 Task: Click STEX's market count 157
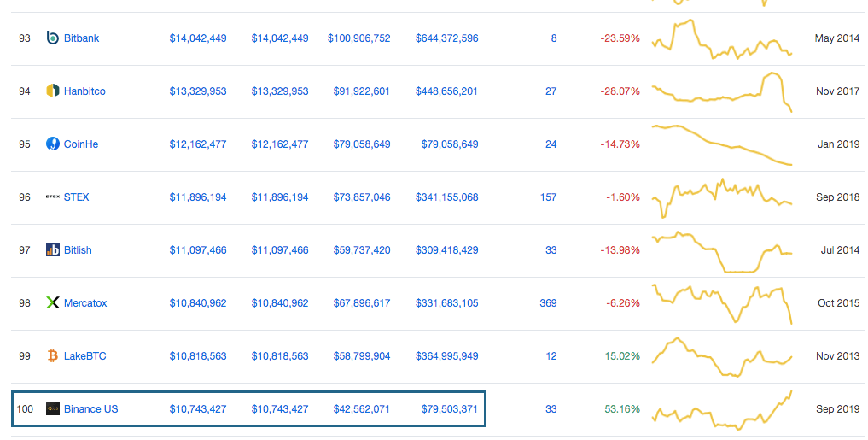(548, 197)
